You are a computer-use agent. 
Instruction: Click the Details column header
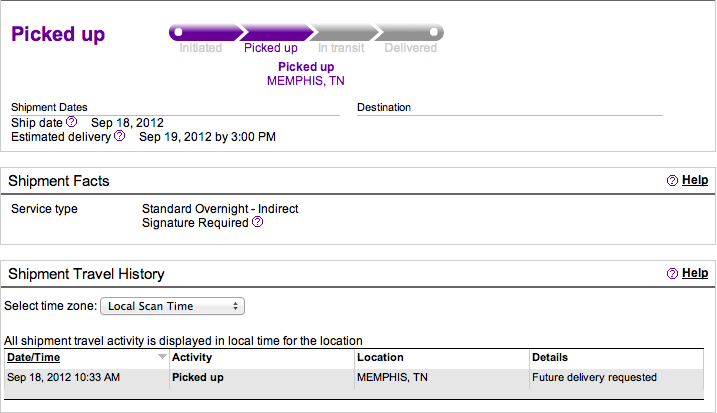click(x=550, y=357)
